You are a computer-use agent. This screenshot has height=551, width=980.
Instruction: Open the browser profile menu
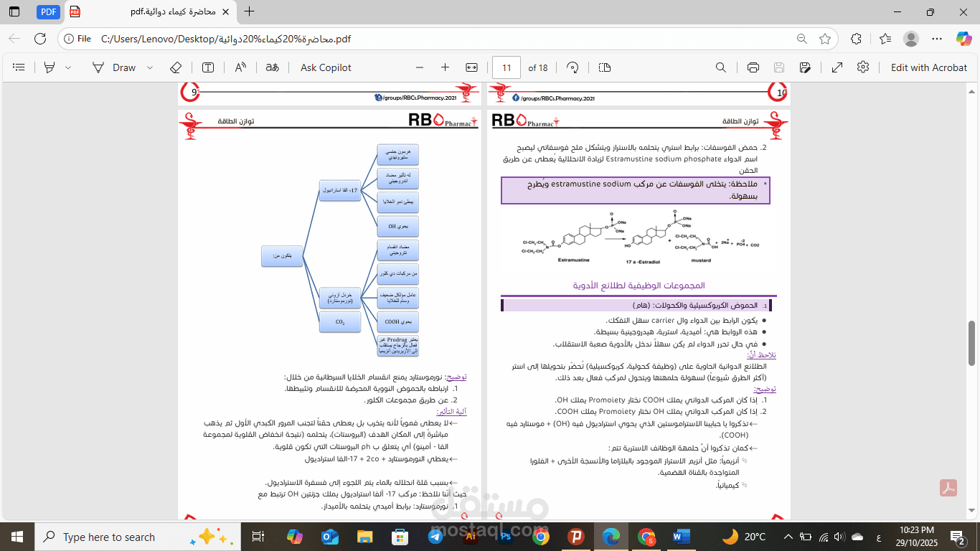[x=911, y=39]
